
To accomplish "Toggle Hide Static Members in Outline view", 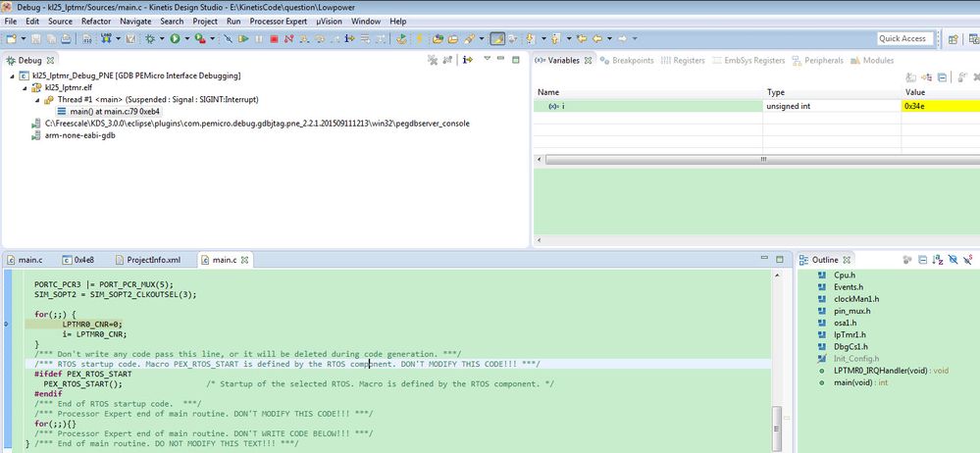I will (967, 259).
